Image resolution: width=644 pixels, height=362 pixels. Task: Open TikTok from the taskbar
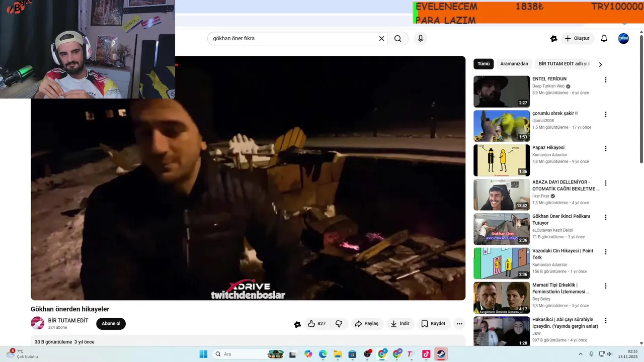(426, 354)
